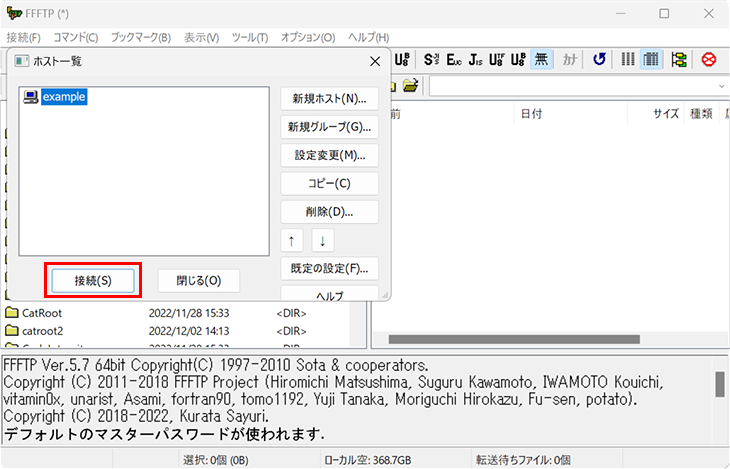730x469 pixels.
Task: Click <DIR> in the CatRoot row
Action: tap(291, 313)
